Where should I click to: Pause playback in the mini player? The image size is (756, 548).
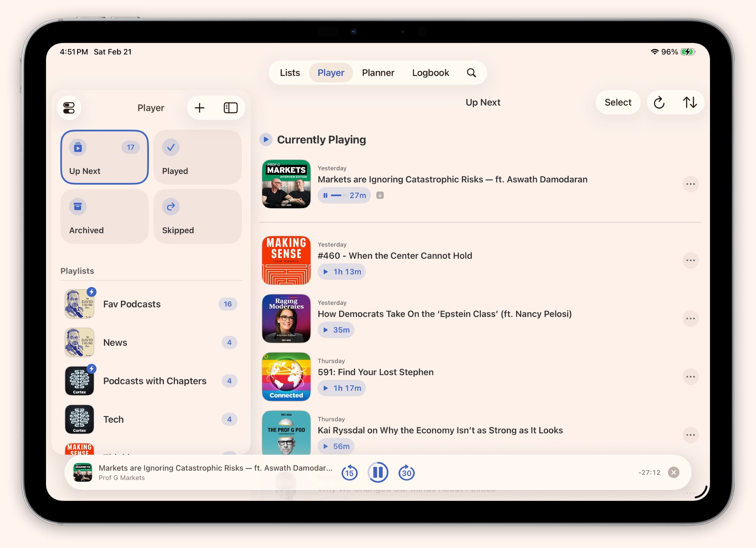pos(378,472)
